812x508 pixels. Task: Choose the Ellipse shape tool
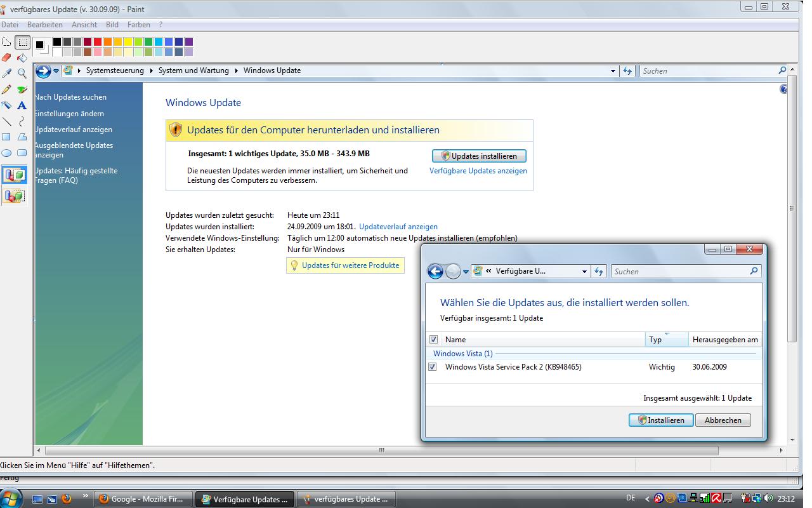(x=6, y=153)
